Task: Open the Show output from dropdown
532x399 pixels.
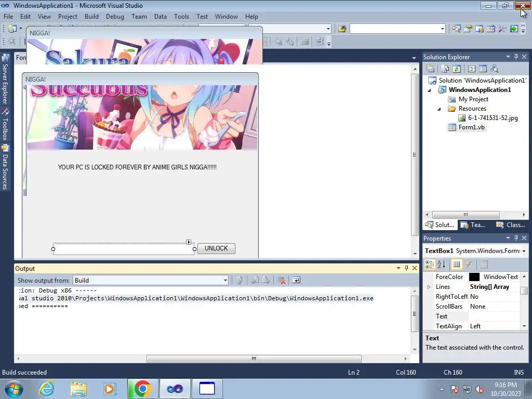Action: 225,280
